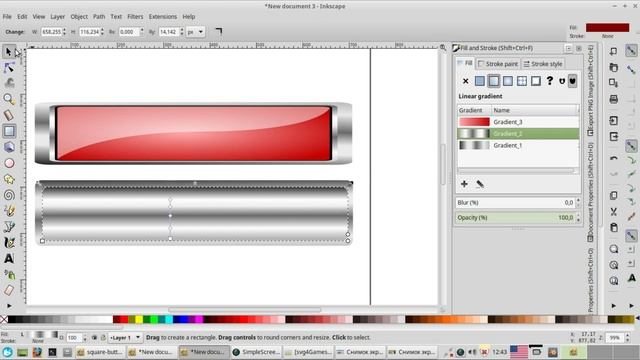Open SimpleScree... taskbar window

pyautogui.click(x=257, y=352)
